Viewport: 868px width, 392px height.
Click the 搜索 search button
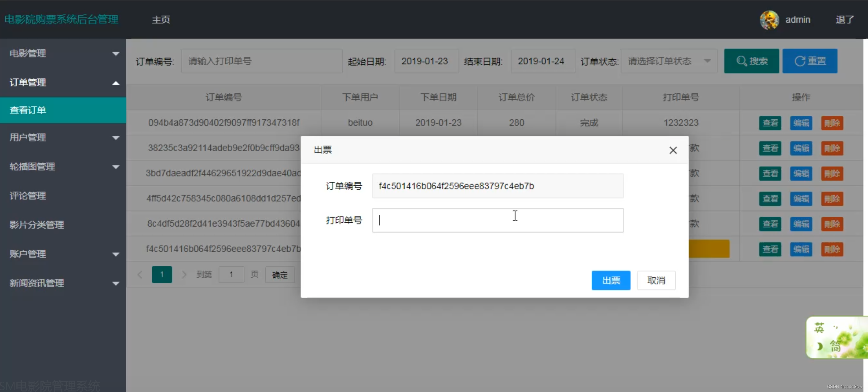click(751, 61)
